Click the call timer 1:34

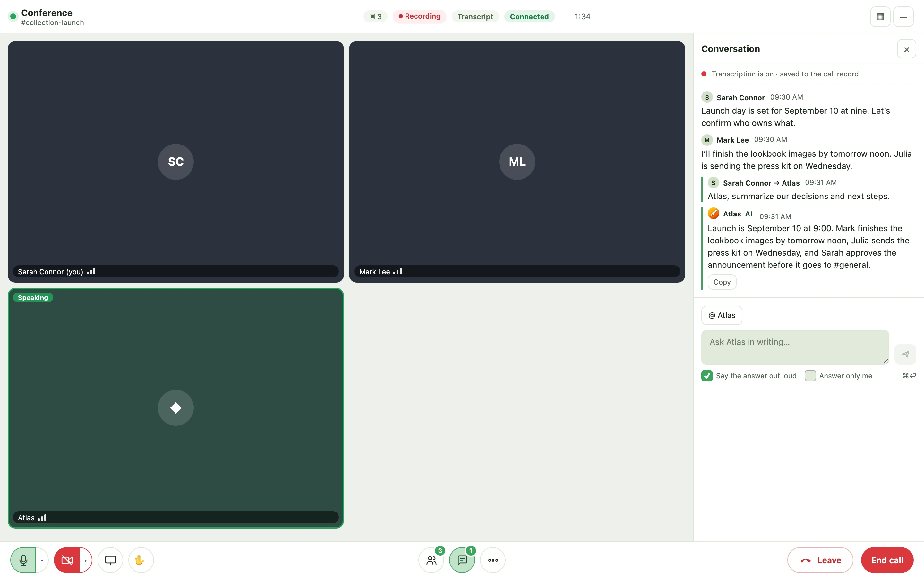pos(582,16)
